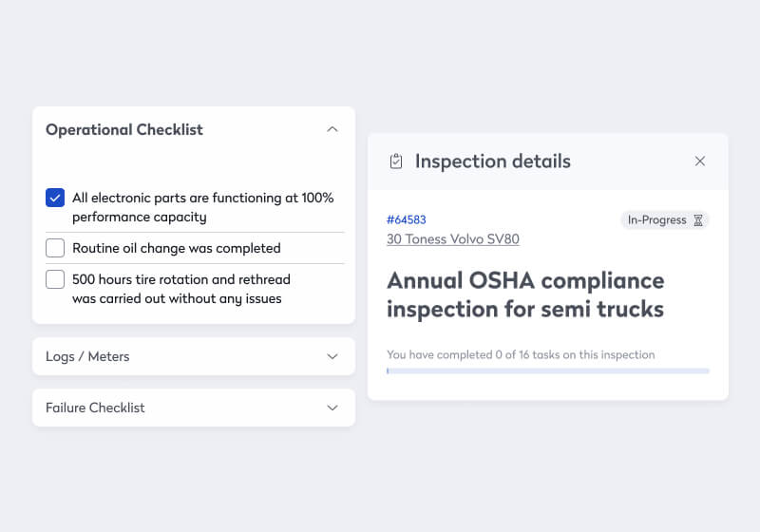Close the Inspection details panel

pyautogui.click(x=700, y=161)
